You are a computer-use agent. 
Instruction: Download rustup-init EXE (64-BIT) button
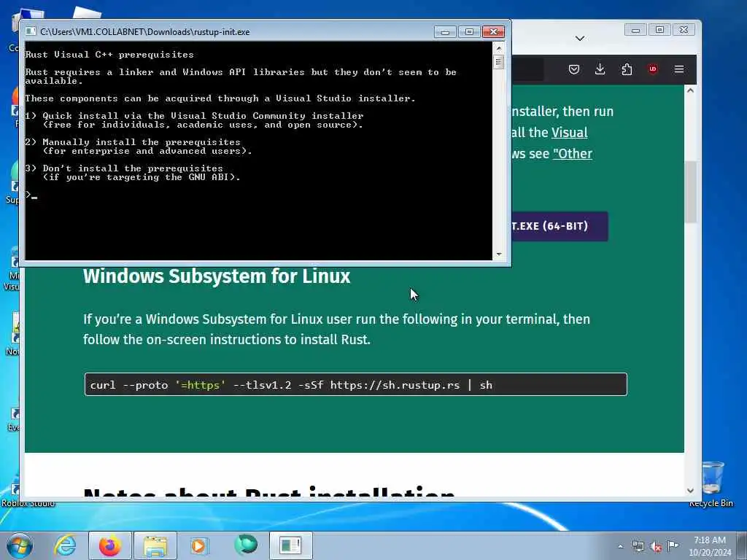[560, 226]
